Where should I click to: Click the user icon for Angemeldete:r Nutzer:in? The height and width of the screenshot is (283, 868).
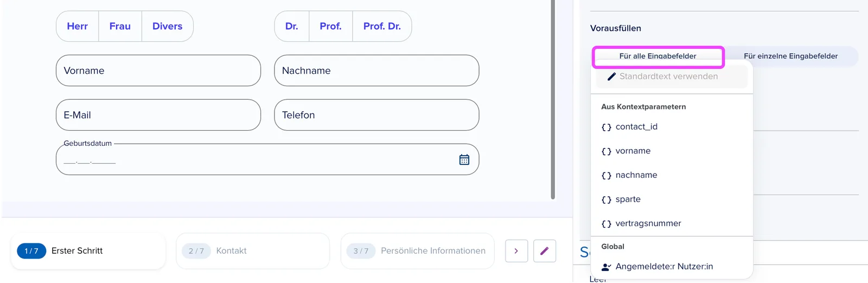(x=607, y=267)
